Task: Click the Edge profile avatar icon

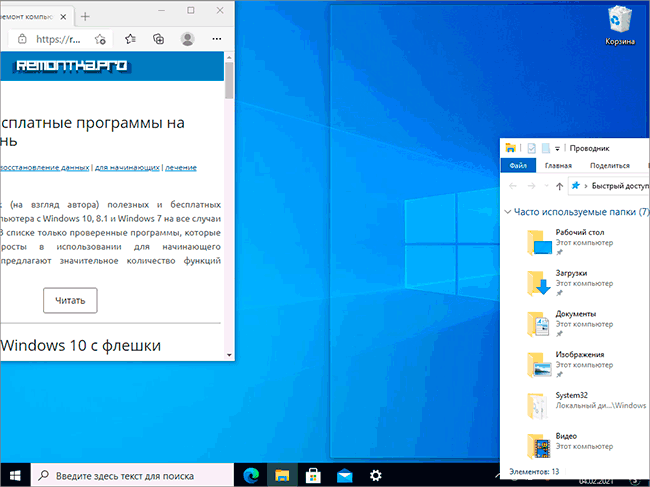Action: point(187,39)
